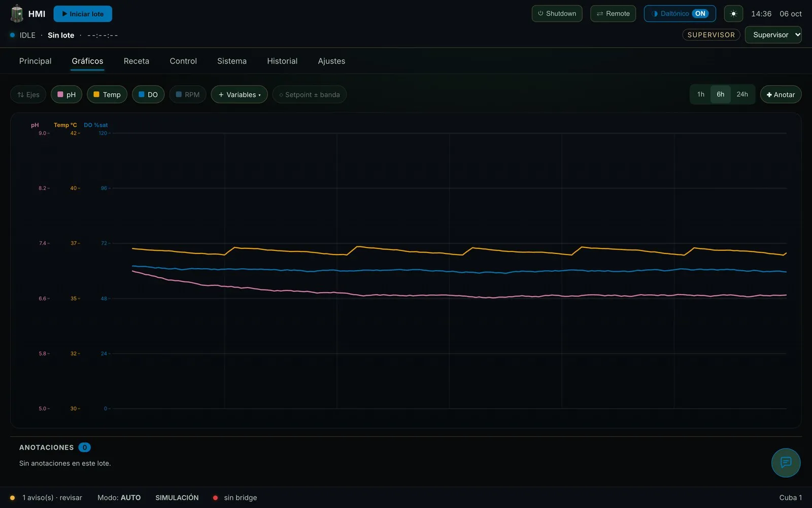812x508 pixels.
Task: Click the annotations count badge 0
Action: tap(85, 448)
